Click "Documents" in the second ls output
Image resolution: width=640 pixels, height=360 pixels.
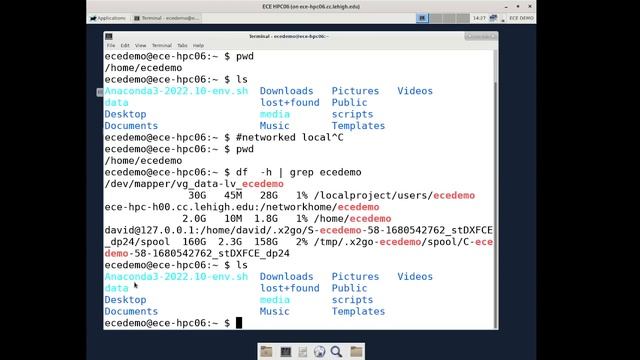click(x=131, y=311)
